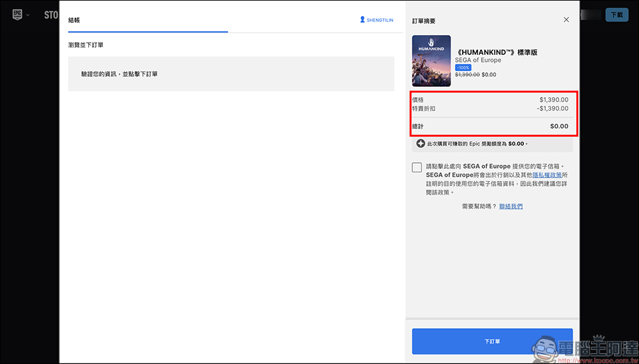Open the partially hidden STORE menu item

[x=51, y=15]
